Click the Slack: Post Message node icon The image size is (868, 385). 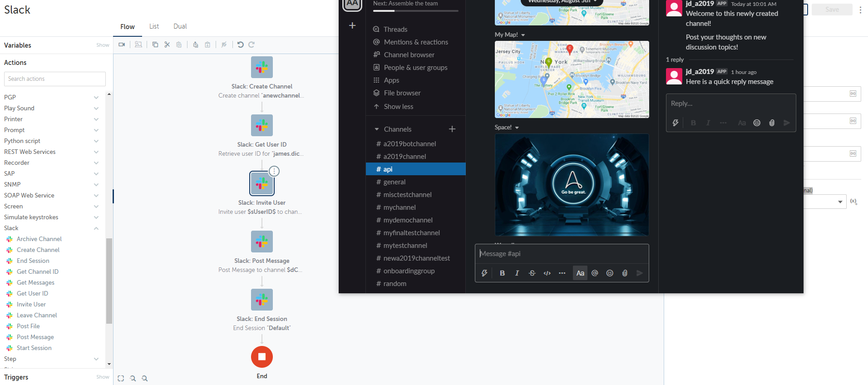(x=262, y=242)
